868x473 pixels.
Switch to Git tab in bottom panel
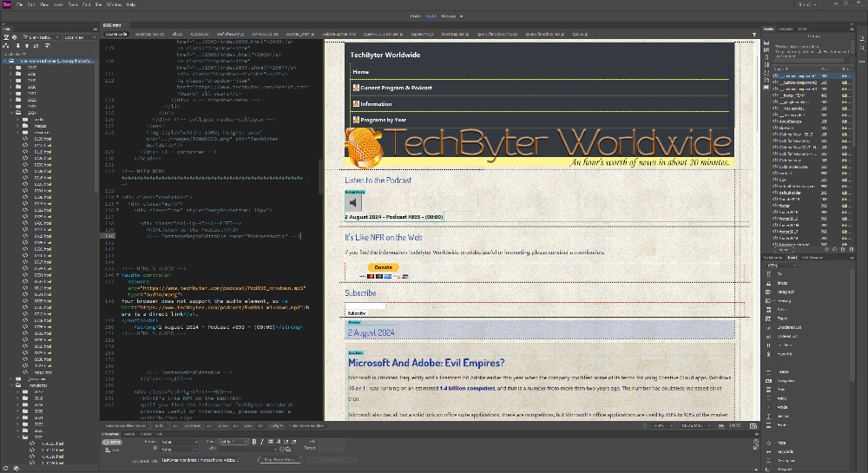pos(160,434)
